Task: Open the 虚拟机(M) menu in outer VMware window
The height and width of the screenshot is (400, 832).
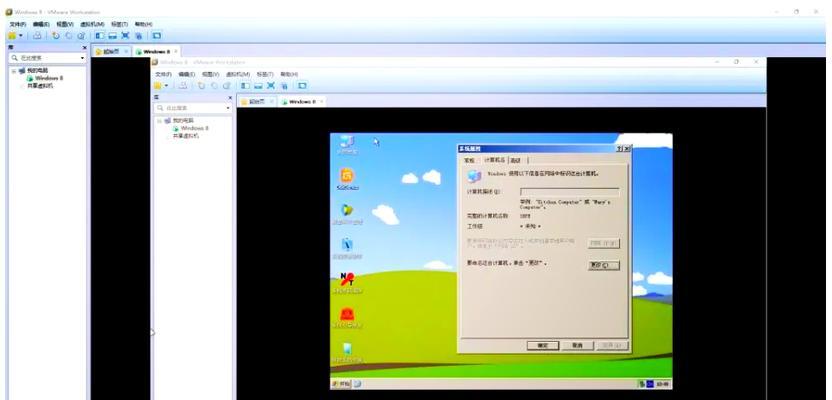Action: [92, 24]
